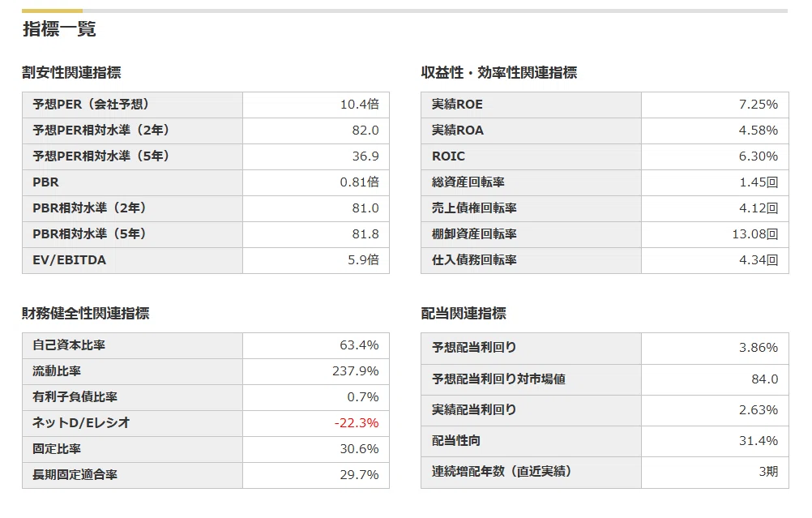Click the 指標一覧 page heading
Image resolution: width=812 pixels, height=518 pixels.
[x=59, y=29]
